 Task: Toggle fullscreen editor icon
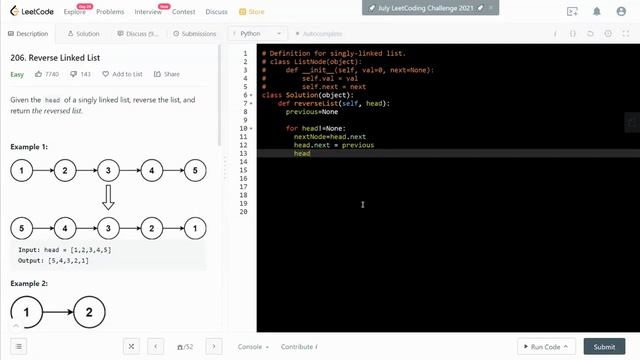626,33
